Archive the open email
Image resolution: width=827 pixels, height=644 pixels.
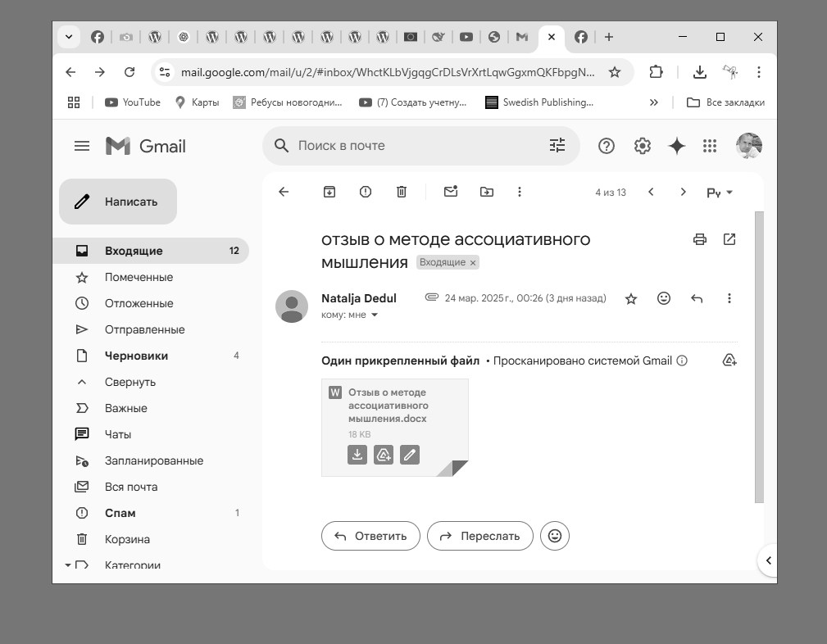click(x=329, y=192)
